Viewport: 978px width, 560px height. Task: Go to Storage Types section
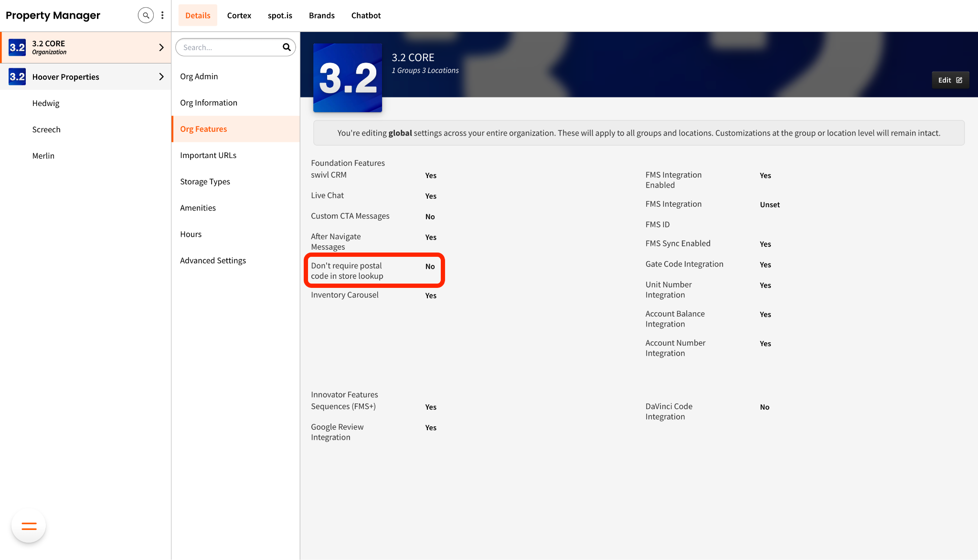pyautogui.click(x=205, y=181)
